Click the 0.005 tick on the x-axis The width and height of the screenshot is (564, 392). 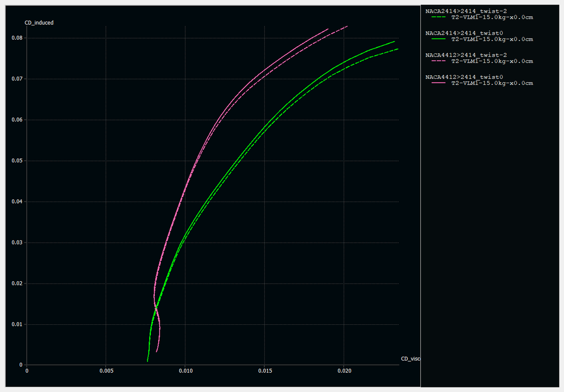coord(106,371)
